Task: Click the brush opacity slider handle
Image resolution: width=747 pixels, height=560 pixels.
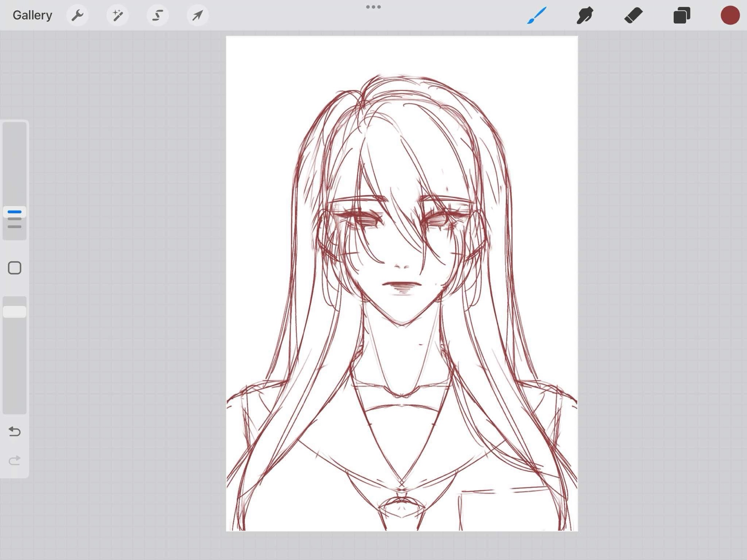Action: [x=15, y=311]
